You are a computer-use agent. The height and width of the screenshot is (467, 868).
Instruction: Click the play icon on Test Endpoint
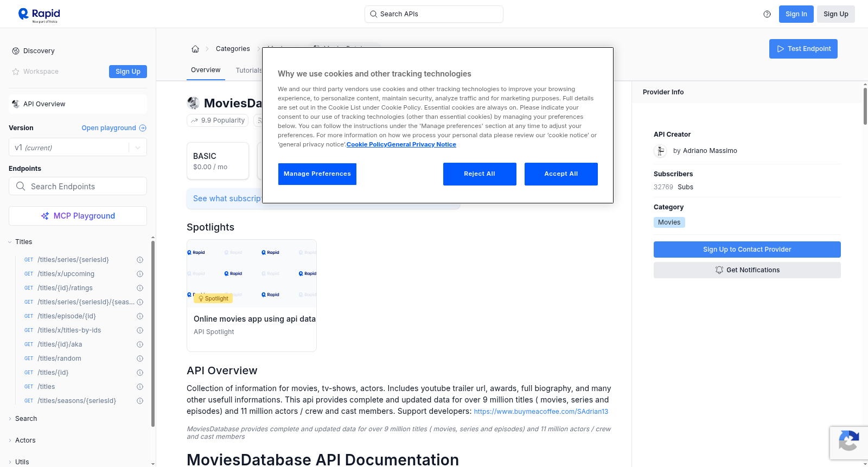coord(781,49)
